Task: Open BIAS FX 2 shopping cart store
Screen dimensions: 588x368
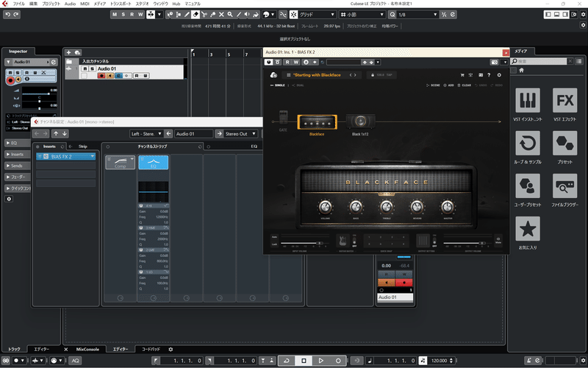Action: 462,75
